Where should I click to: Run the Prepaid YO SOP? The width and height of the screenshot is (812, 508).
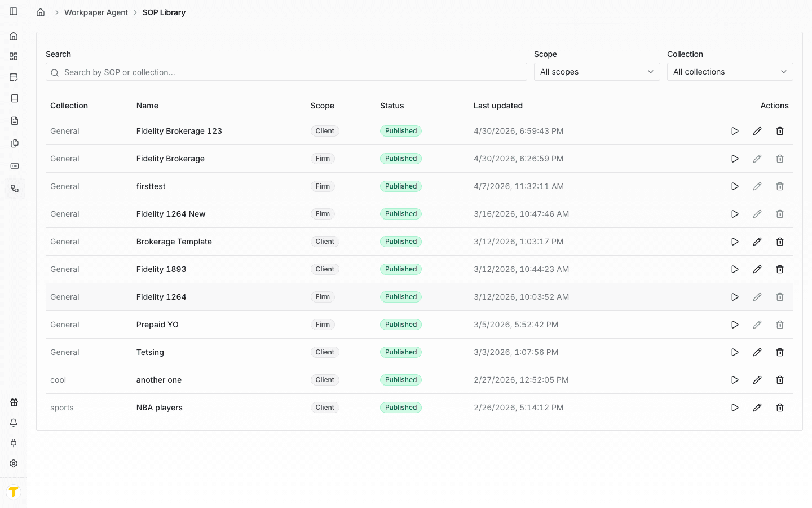[x=735, y=325]
